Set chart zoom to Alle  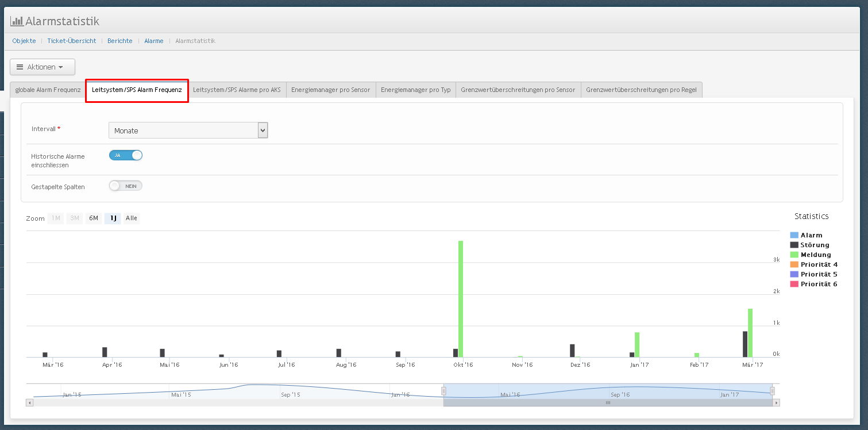pos(132,218)
